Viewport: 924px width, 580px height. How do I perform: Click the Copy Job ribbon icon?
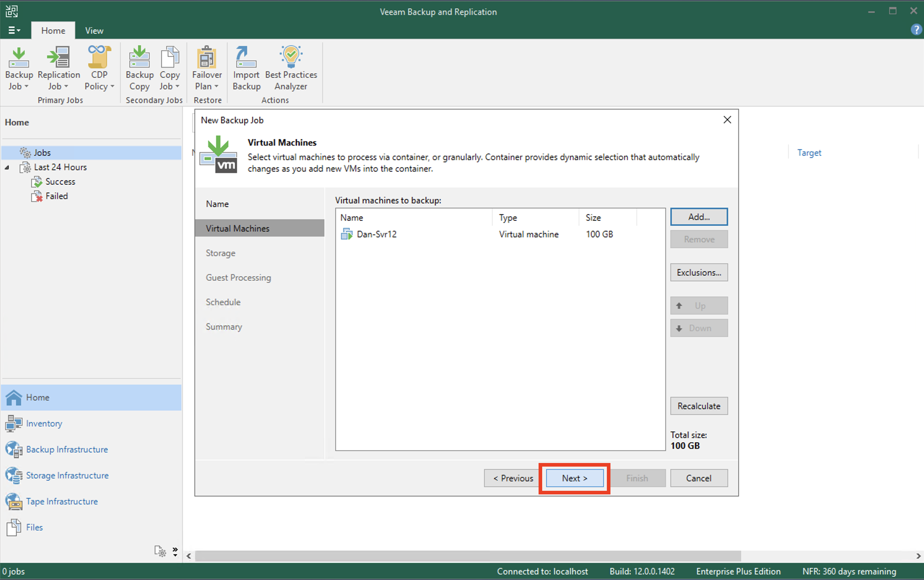169,57
